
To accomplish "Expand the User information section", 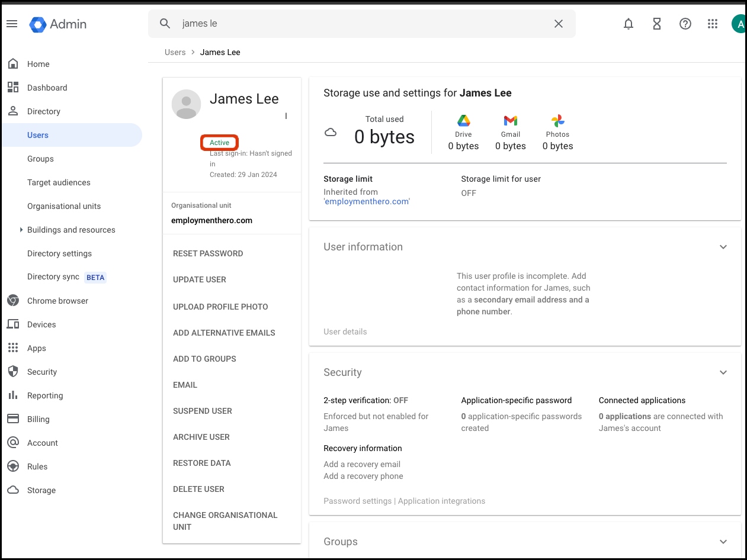I will (x=723, y=247).
